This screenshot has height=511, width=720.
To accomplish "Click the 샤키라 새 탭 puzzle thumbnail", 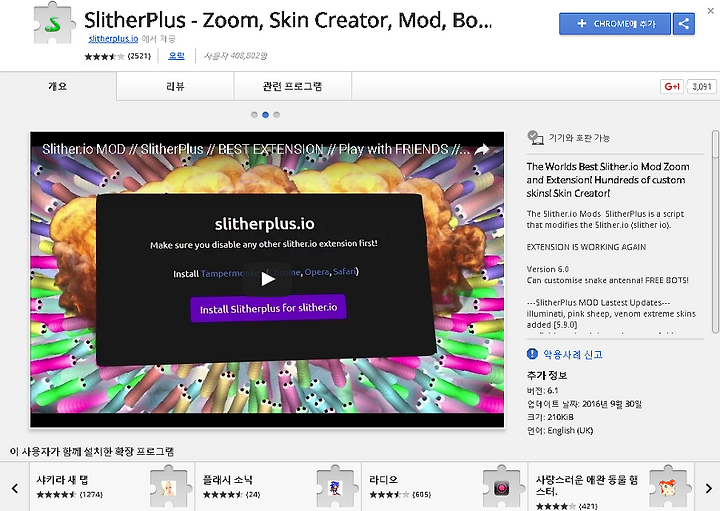I will click(169, 487).
